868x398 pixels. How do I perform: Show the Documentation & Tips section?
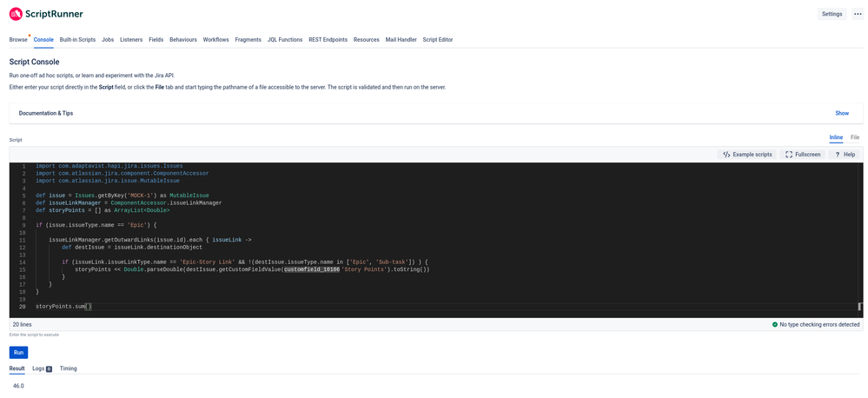coord(842,113)
